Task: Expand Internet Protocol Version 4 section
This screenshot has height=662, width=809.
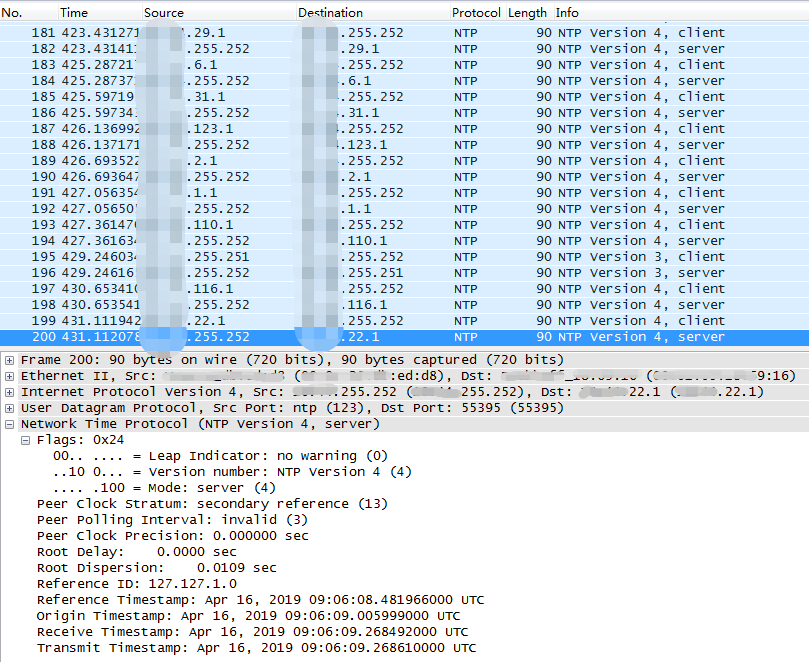Action: pos(9,392)
